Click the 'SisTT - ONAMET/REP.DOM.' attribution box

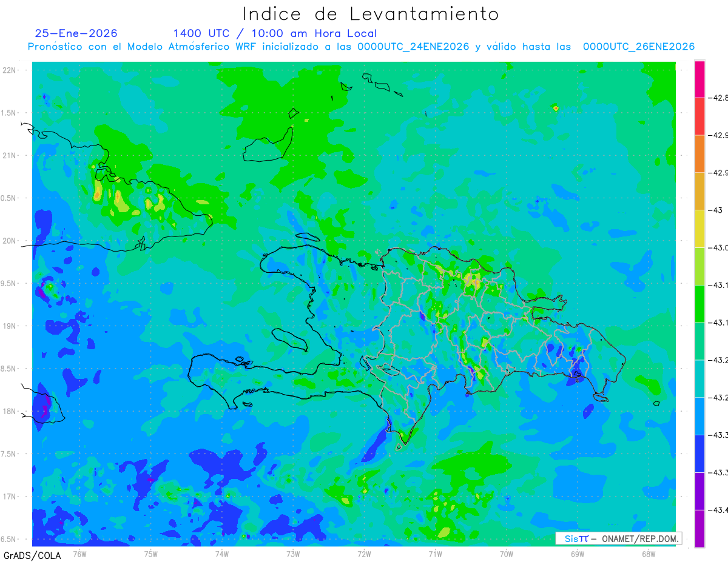[x=618, y=538]
